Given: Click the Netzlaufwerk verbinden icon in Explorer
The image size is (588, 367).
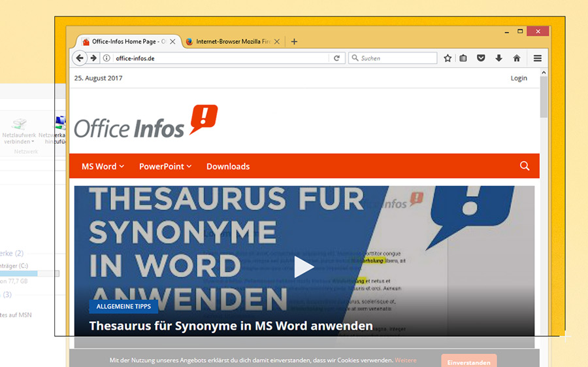Looking at the screenshot, I should tap(19, 124).
